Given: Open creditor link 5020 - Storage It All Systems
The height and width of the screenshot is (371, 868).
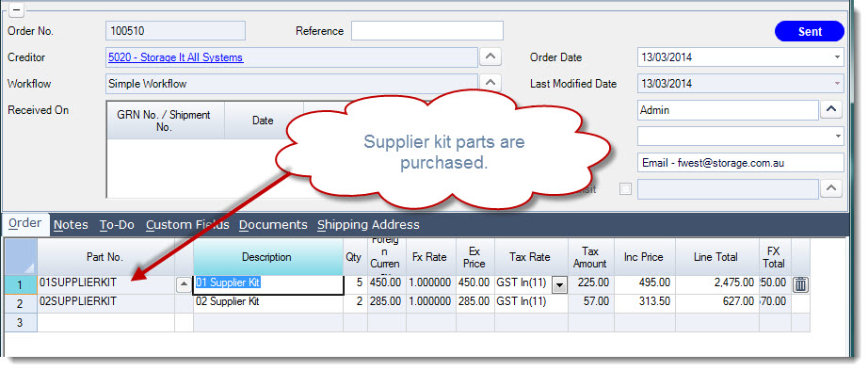Looking at the screenshot, I should coord(175,57).
